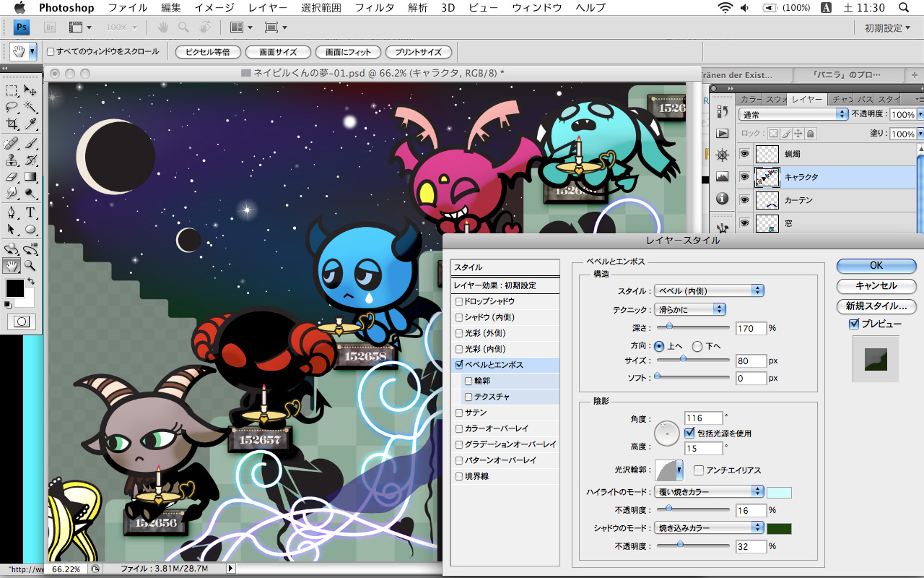Click OK in Layer Style dialog
The image size is (924, 578).
pos(876,266)
